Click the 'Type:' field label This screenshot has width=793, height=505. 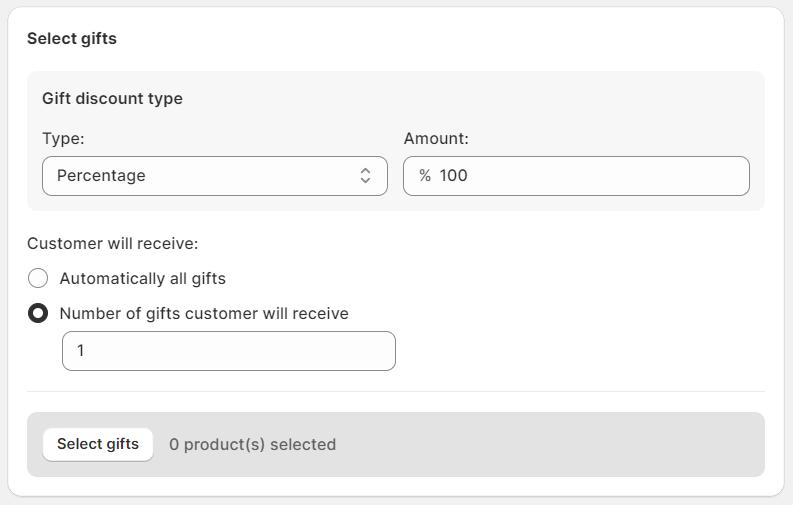pyautogui.click(x=63, y=138)
